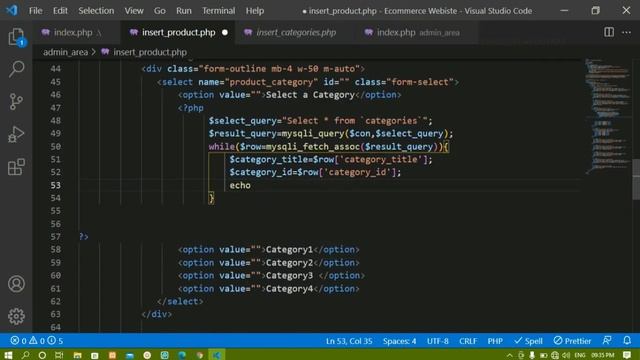Open the File menu
The height and width of the screenshot is (360, 640).
click(36, 11)
